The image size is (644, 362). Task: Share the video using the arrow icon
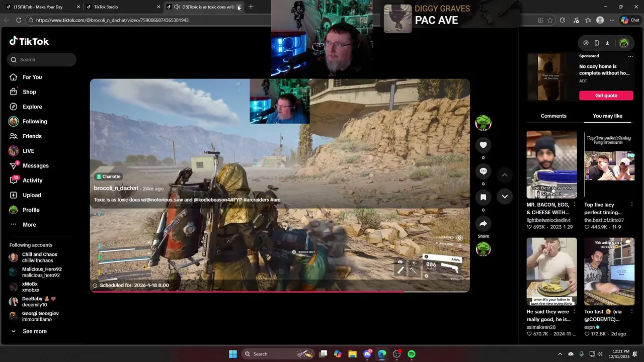coord(483,223)
